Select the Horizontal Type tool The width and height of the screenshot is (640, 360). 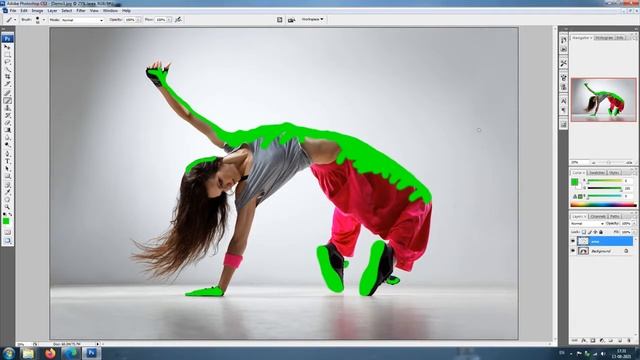click(7, 161)
